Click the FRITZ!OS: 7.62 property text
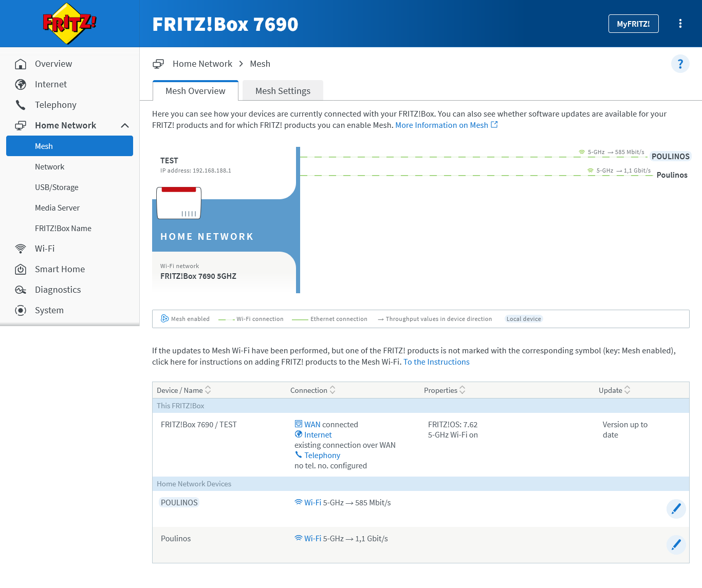Image resolution: width=702 pixels, height=588 pixels. click(453, 424)
